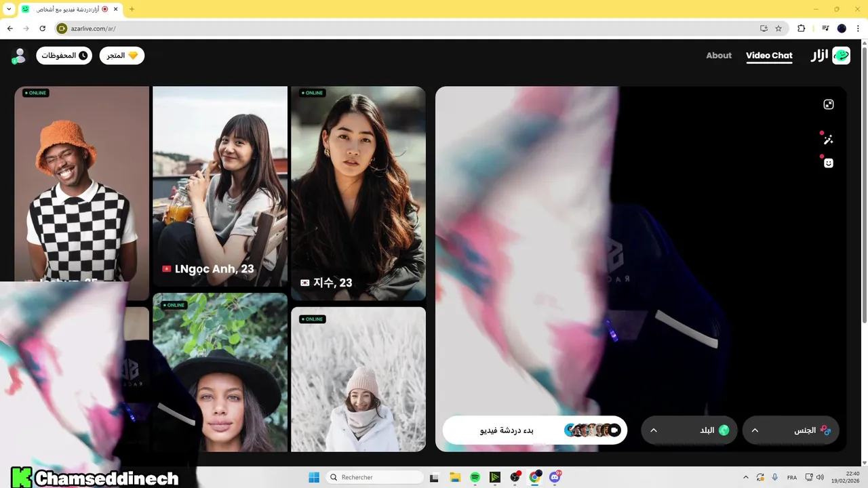Open LNgoc Anh, 23 profile card
The height and width of the screenshot is (488, 868).
pyautogui.click(x=220, y=186)
